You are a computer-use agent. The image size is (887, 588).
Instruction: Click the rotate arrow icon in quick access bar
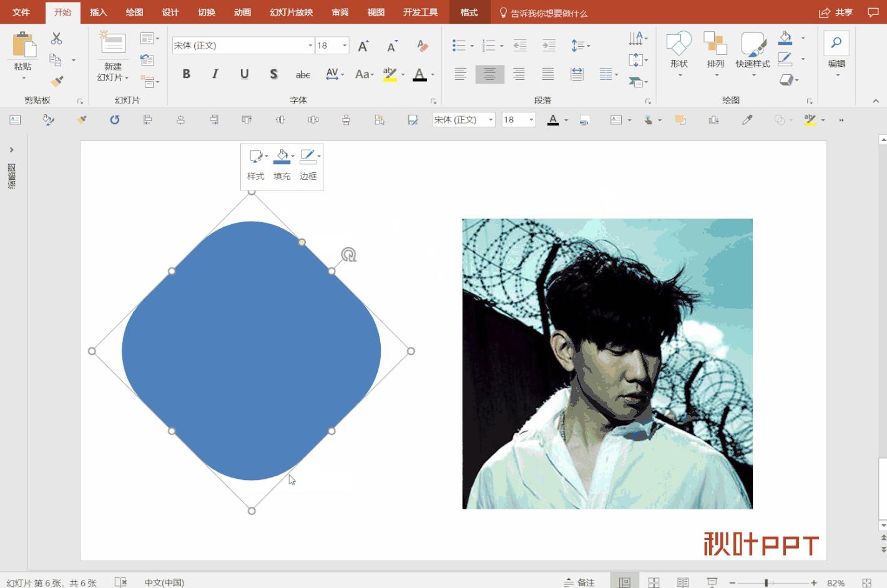[114, 120]
